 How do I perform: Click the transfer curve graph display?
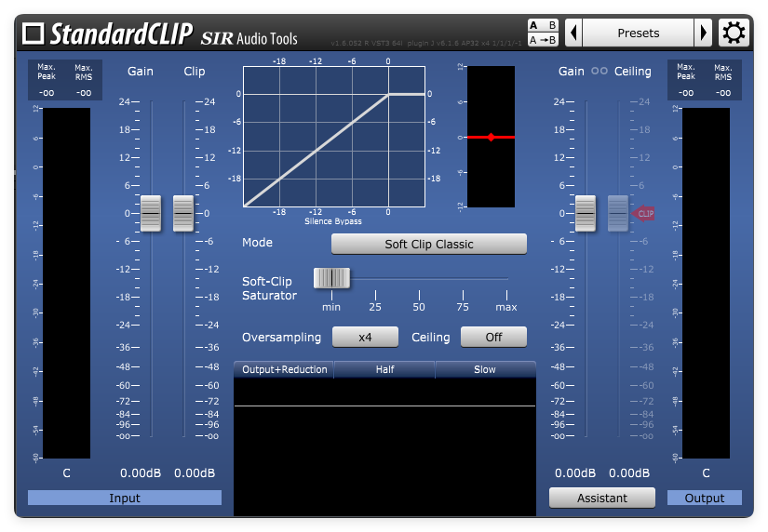click(334, 137)
